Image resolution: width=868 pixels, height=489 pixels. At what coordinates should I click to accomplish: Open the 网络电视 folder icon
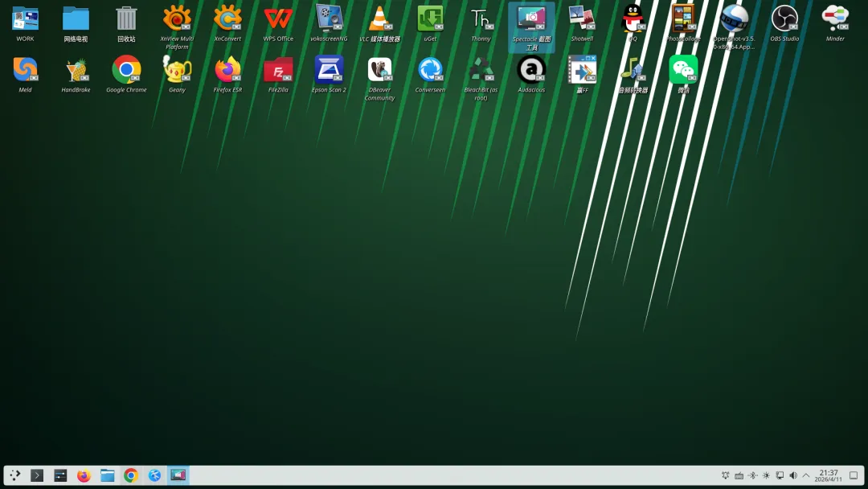[x=76, y=18]
